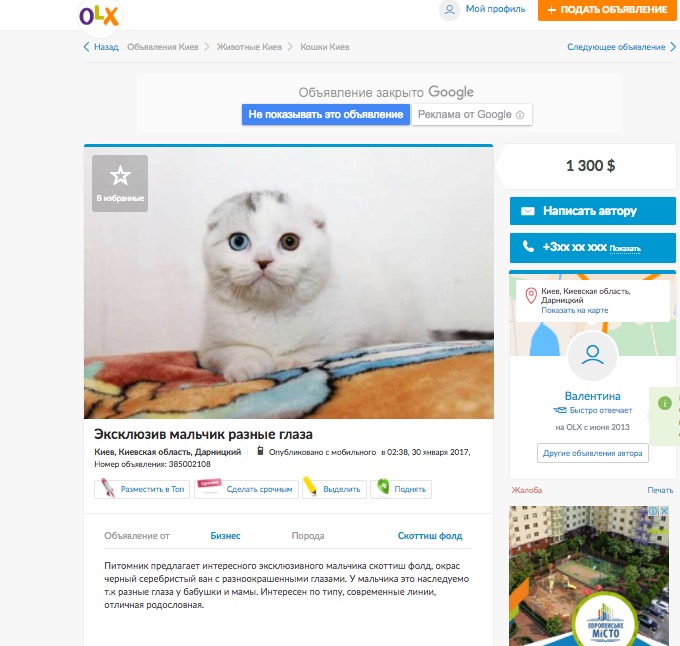Open Кошки Киев breadcrumb
680x646 pixels.
(x=325, y=47)
